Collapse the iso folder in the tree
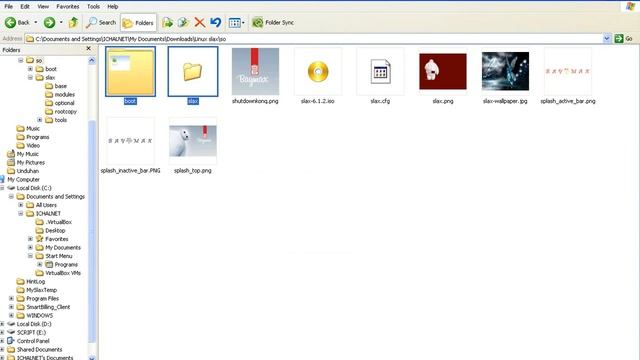Viewport: 640px width, 360px height. point(21,60)
